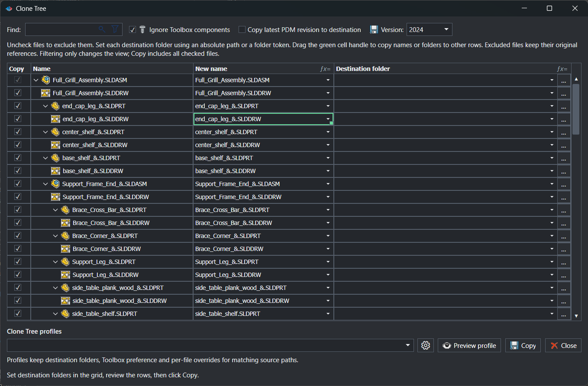Collapse the Support_Leg_&.SLDPRT node

click(x=55, y=262)
